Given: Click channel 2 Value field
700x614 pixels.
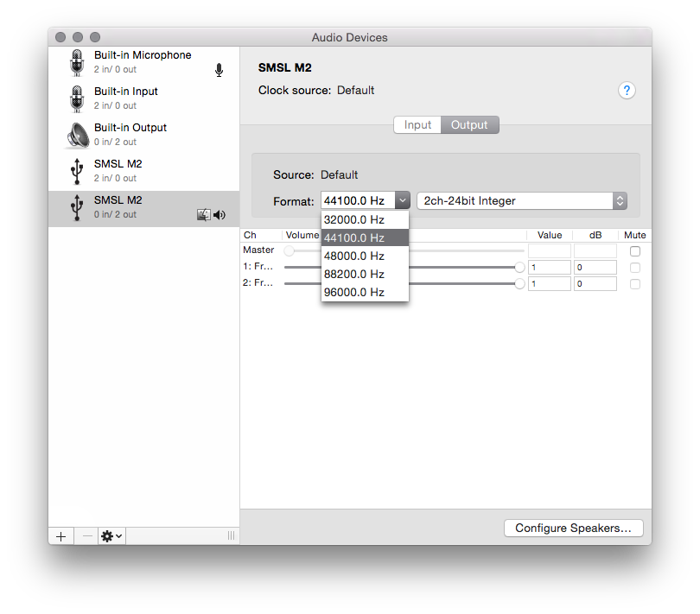Looking at the screenshot, I should (549, 284).
